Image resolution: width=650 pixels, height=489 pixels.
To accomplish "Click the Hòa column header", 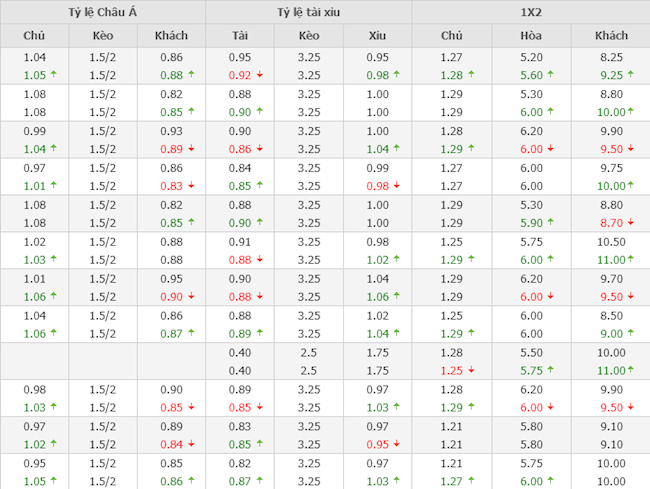I will [x=531, y=36].
